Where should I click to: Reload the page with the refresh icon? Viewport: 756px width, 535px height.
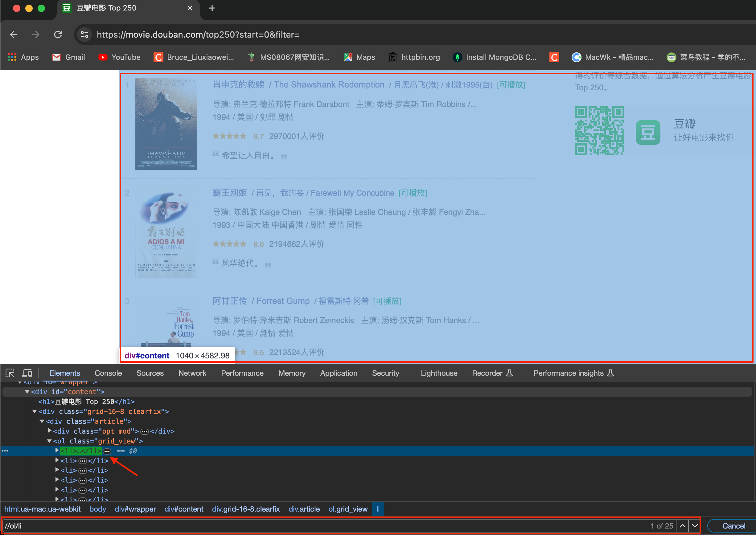(x=58, y=35)
